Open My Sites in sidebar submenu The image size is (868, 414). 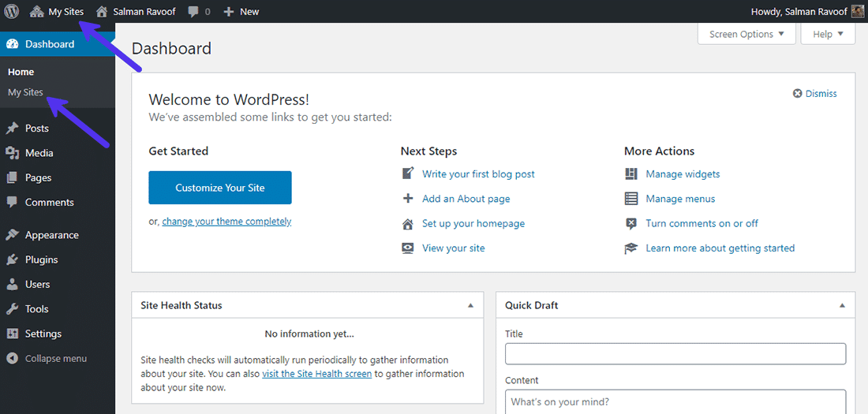[x=25, y=92]
